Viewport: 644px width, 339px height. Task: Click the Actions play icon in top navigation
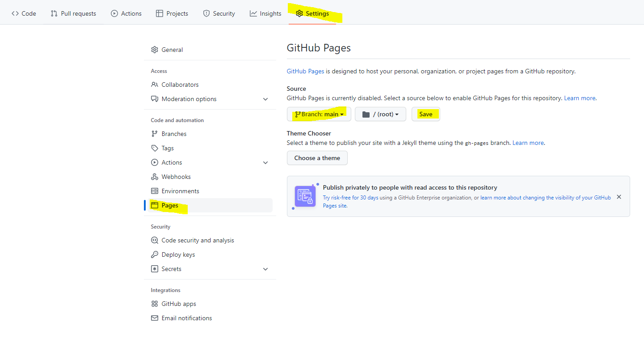coord(114,13)
